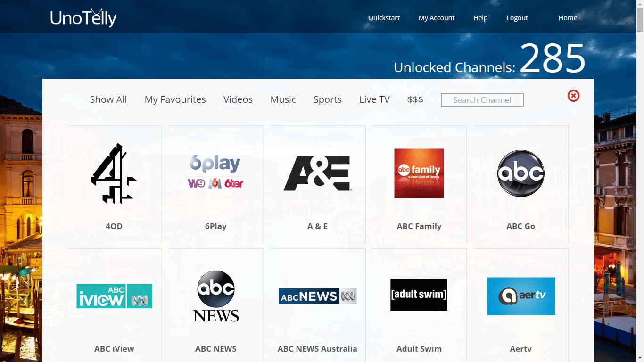
Task: Filter channels by Music
Action: point(283,99)
